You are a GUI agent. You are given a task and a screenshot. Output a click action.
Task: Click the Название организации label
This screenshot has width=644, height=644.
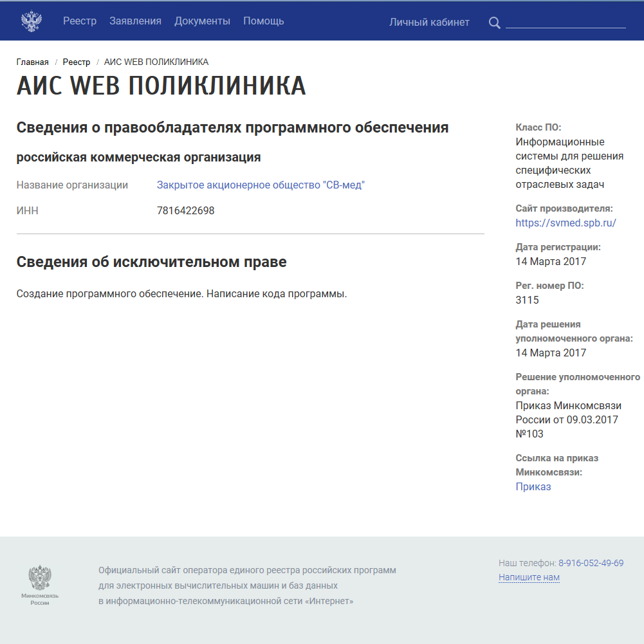pyautogui.click(x=72, y=185)
